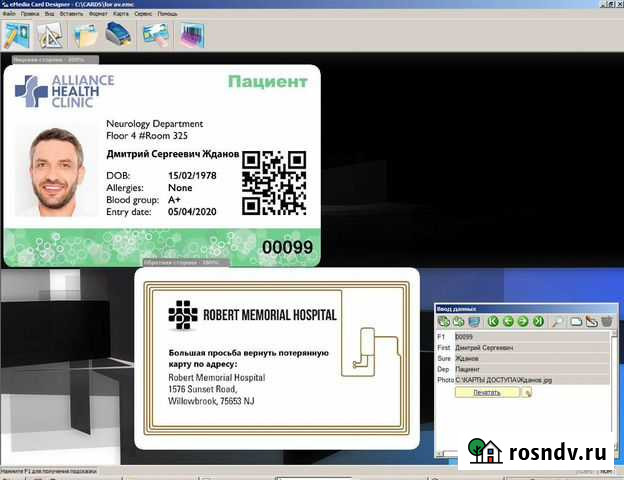Click the Photo file path field

point(530,380)
